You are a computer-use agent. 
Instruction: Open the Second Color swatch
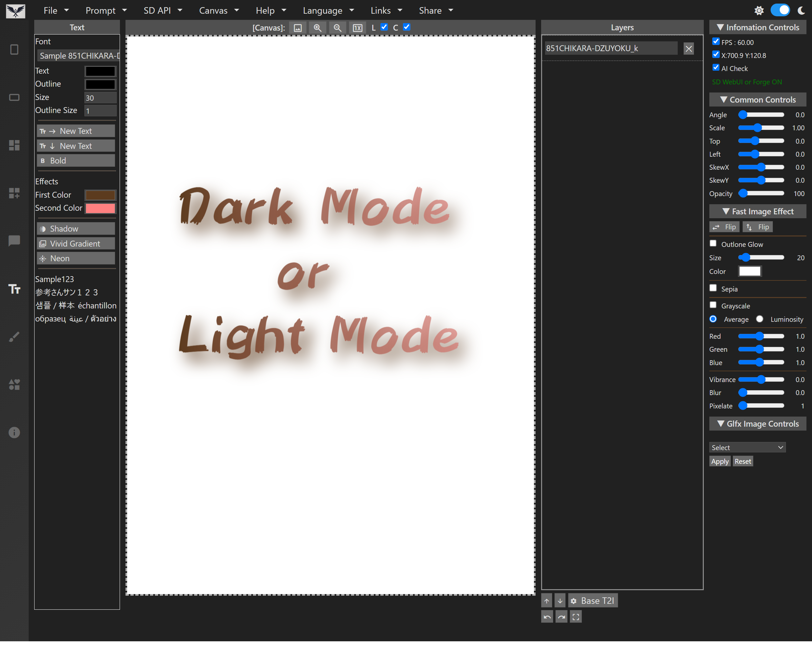click(x=100, y=208)
